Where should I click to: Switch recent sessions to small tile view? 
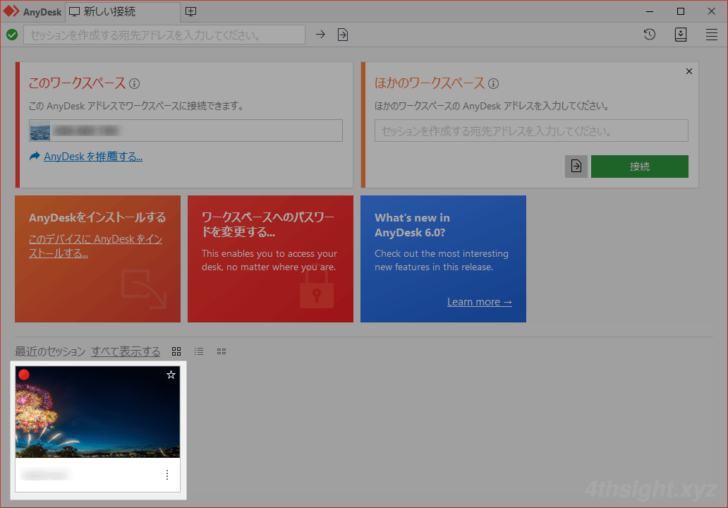[221, 352]
